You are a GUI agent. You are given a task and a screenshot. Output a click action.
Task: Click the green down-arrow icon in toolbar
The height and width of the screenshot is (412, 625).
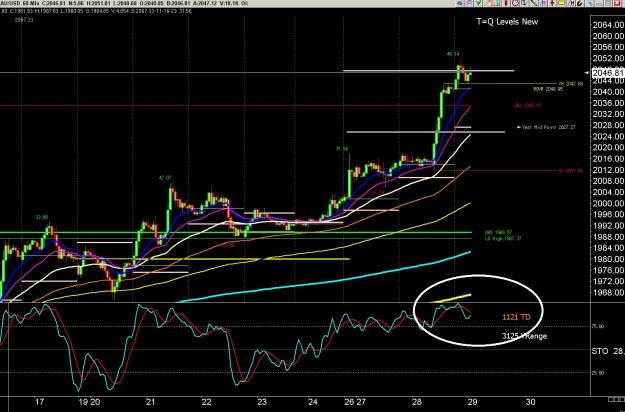point(478,3)
